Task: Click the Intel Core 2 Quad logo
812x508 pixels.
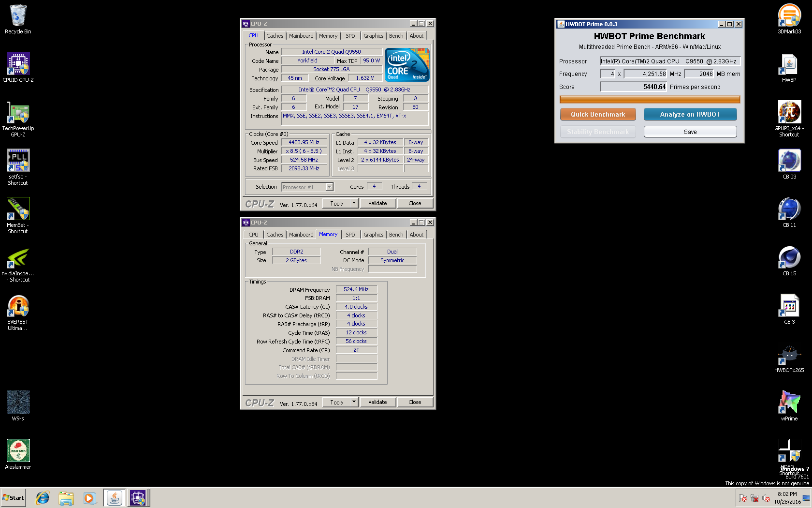Action: coord(407,64)
